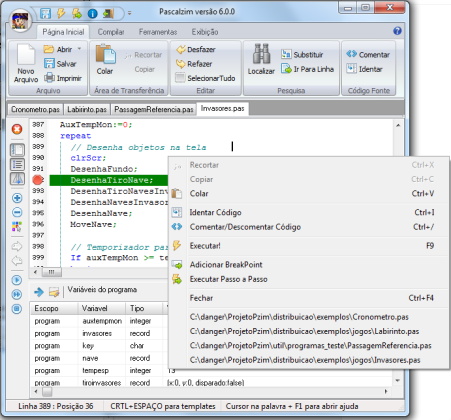
Task: Click the blue info icon in quick access toolbar
Action: 92,13
